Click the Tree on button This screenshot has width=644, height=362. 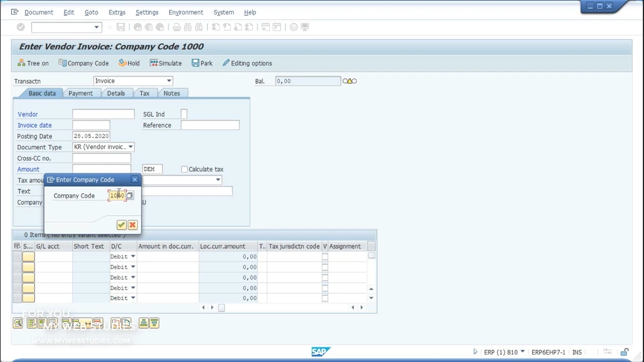pos(33,63)
